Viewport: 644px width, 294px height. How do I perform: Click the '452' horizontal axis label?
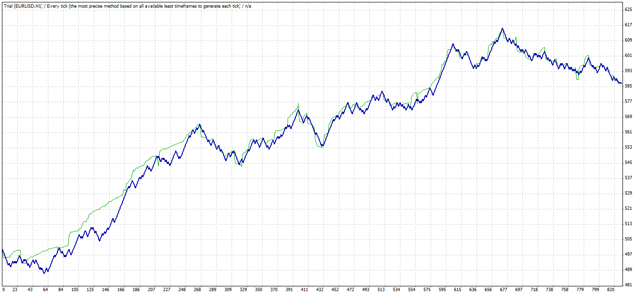335,290
